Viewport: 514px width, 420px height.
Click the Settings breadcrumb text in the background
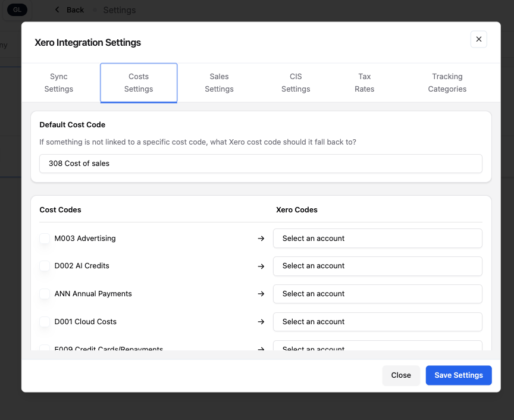click(120, 10)
